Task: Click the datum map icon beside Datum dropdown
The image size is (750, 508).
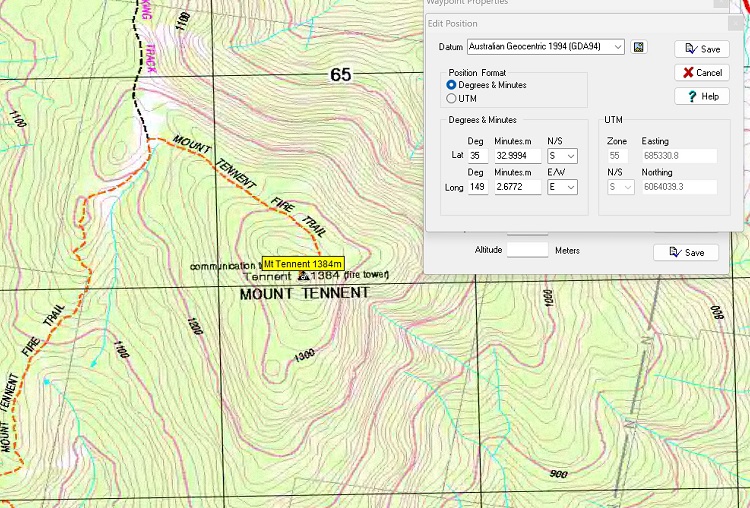Action: coord(639,46)
